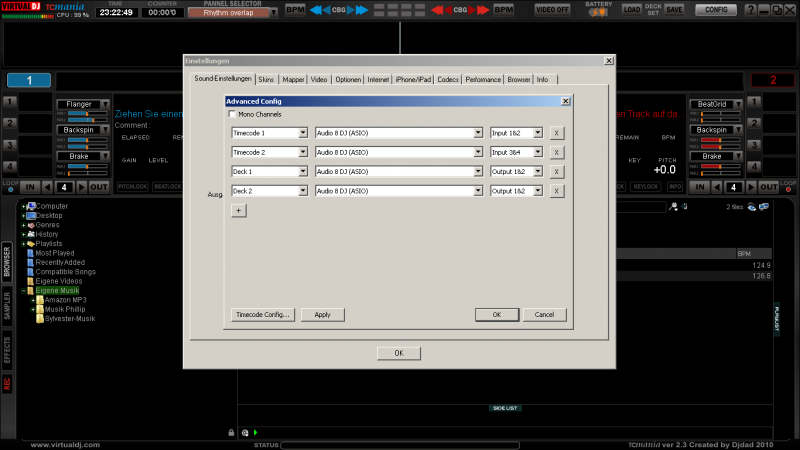Switch to the Codecs tab

tap(448, 80)
